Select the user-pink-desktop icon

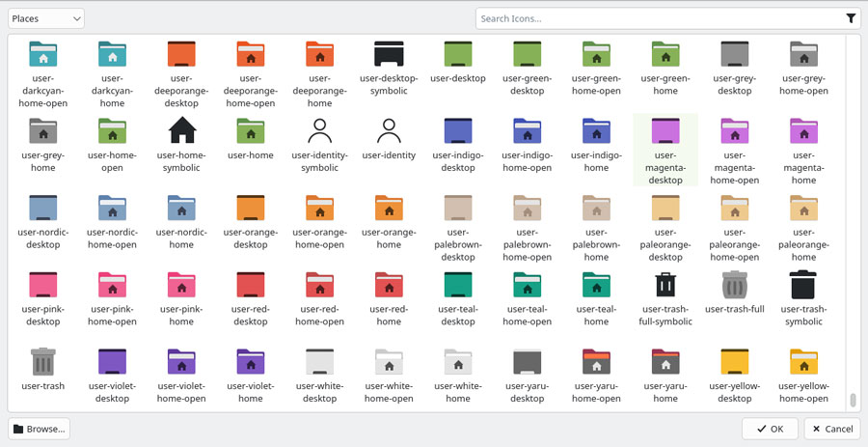[43, 285]
